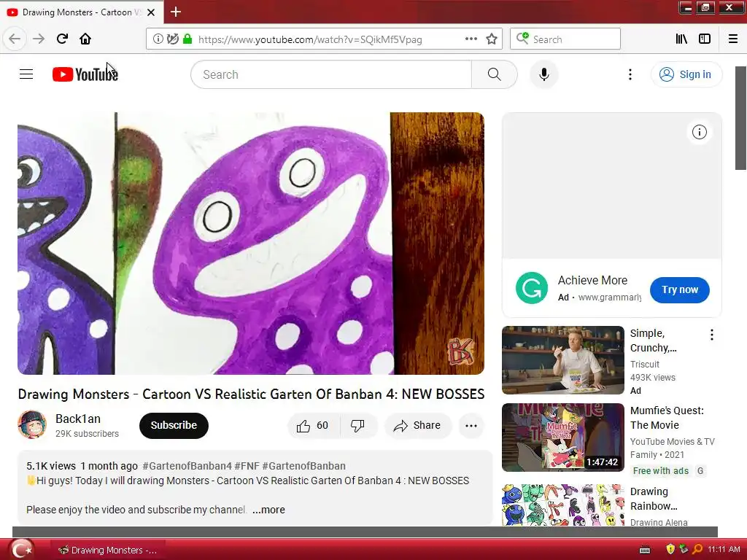
Task: Open hashtag #GartenofBanban4
Action: click(x=187, y=466)
